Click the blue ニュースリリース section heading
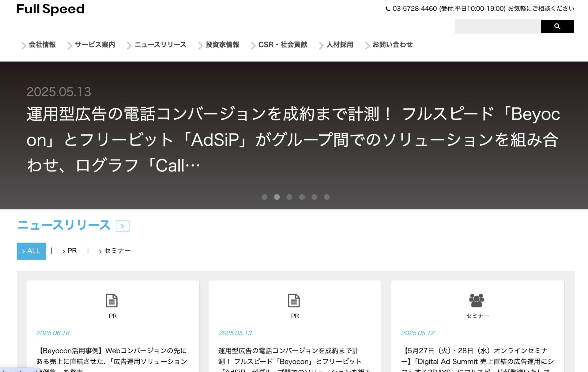Viewport: 588px width, 372px height. [64, 225]
